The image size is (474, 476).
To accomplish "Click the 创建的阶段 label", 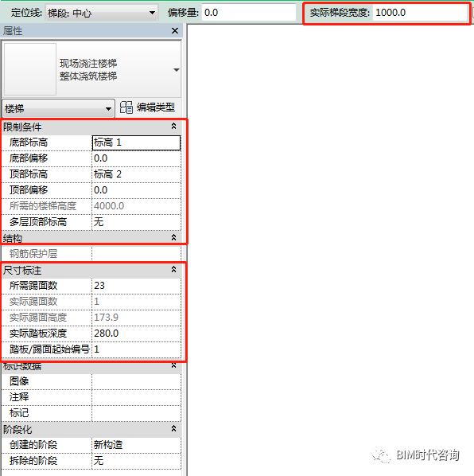I will (x=33, y=445).
